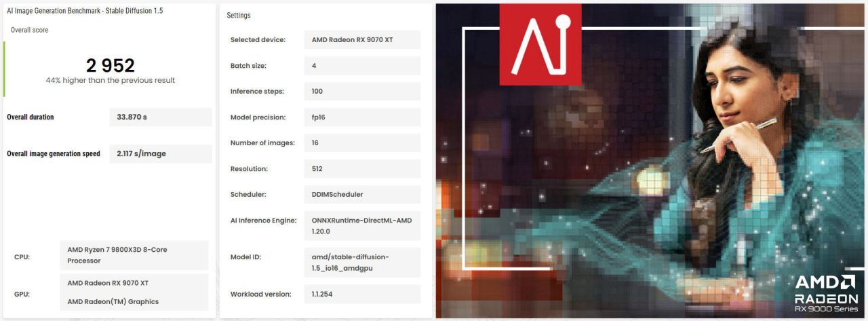Click the Model ID amd/stable-diffusion field
The image size is (868, 321).
[x=361, y=263]
